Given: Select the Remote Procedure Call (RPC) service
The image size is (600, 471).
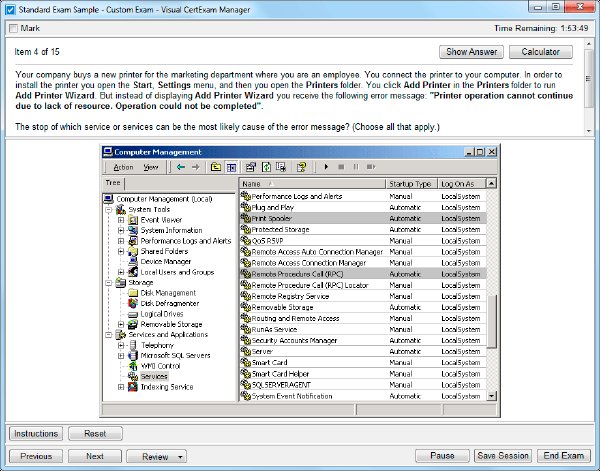Looking at the screenshot, I should pos(363,274).
